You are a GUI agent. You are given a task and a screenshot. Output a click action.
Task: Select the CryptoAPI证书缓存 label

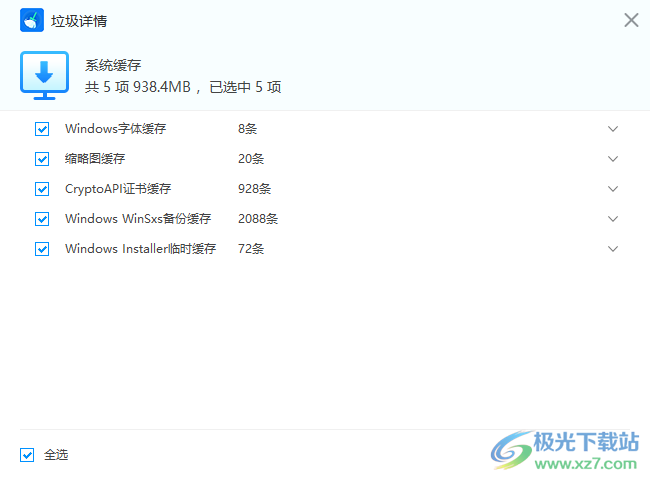118,189
